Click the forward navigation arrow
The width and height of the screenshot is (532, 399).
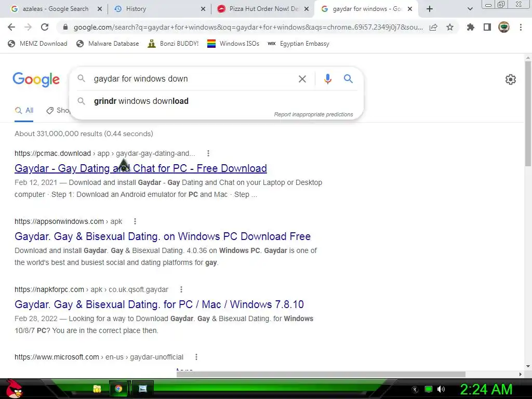(28, 27)
